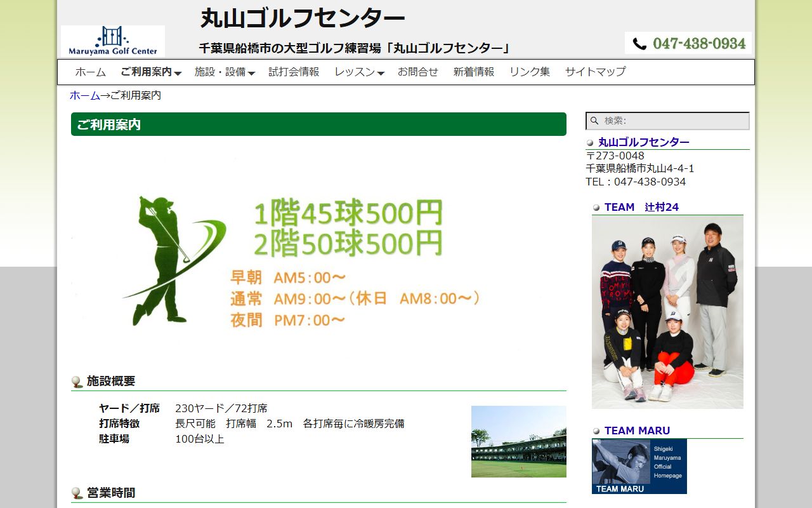Open the TEAM 辻村24 link
This screenshot has height=508, width=812.
[641, 207]
